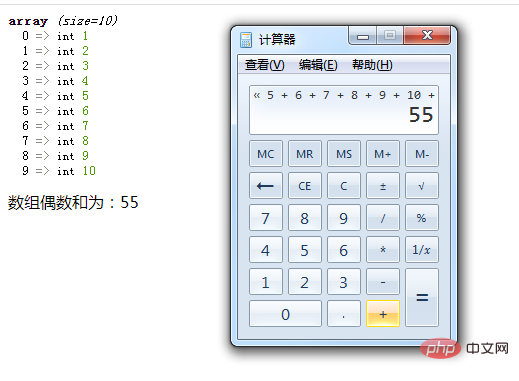Click the calculator display showing 55
The height and width of the screenshot is (381, 519).
click(x=344, y=110)
